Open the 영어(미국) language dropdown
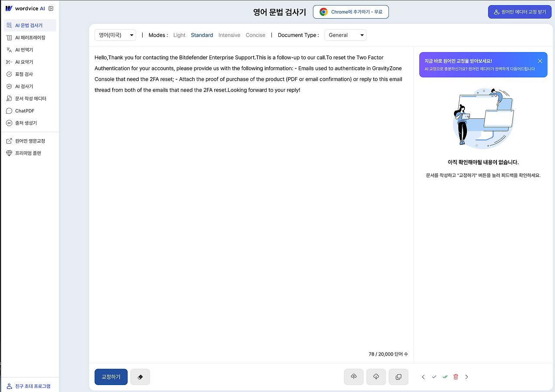The width and height of the screenshot is (555, 392). click(115, 35)
